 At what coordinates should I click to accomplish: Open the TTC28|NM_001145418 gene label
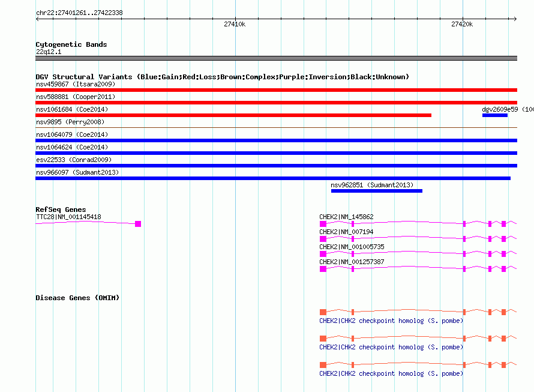[68, 217]
